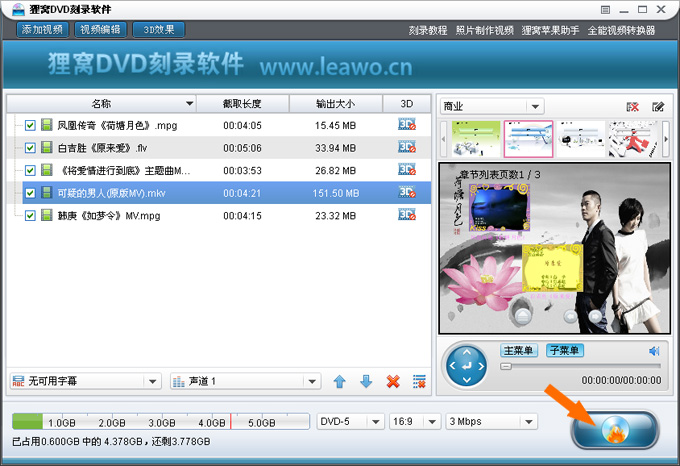Open the 无可用字幕 subtitle dropdown

point(85,381)
